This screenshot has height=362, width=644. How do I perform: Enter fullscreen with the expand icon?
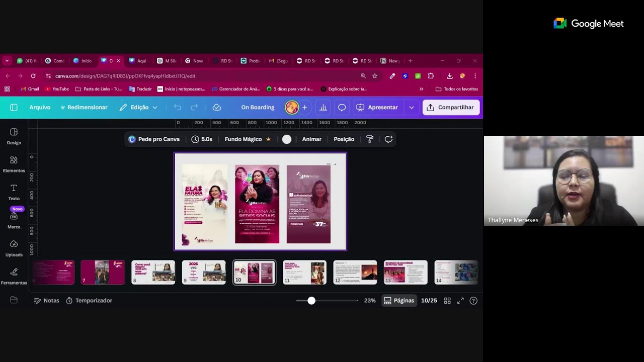[460, 301]
